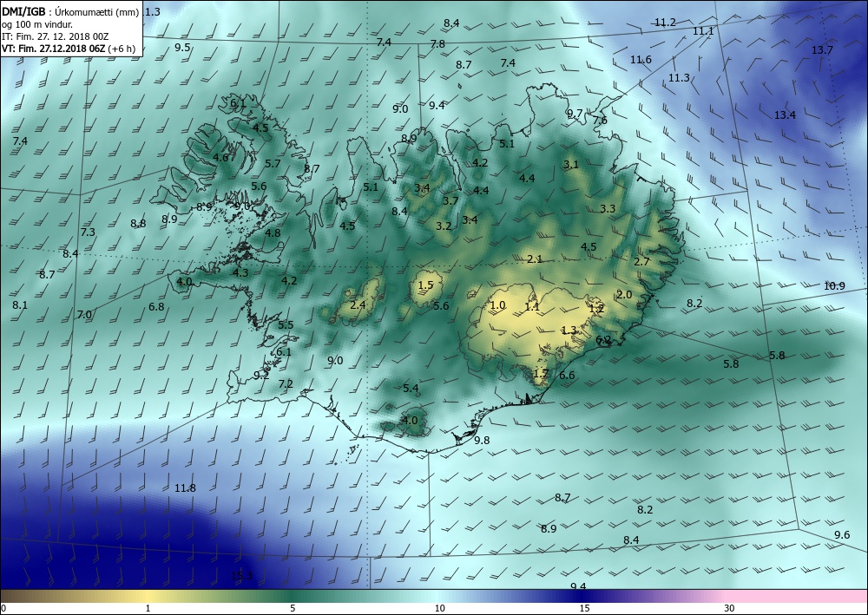Click the map value 13.4
868x615 pixels.
pyautogui.click(x=785, y=115)
